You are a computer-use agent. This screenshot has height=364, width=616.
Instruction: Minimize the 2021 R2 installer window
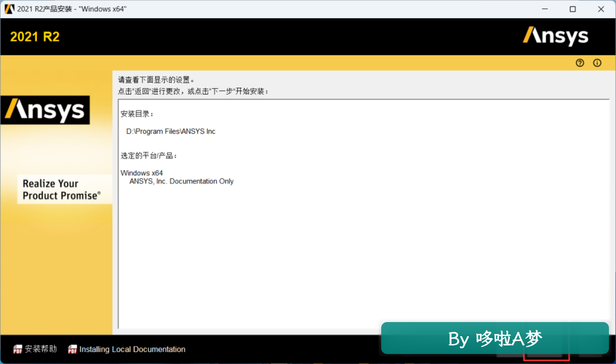545,9
